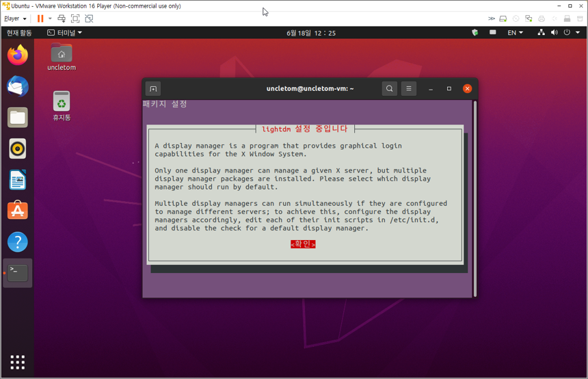Image resolution: width=588 pixels, height=379 pixels.
Task: Open Rhythmbox music player in the dock
Action: click(17, 148)
